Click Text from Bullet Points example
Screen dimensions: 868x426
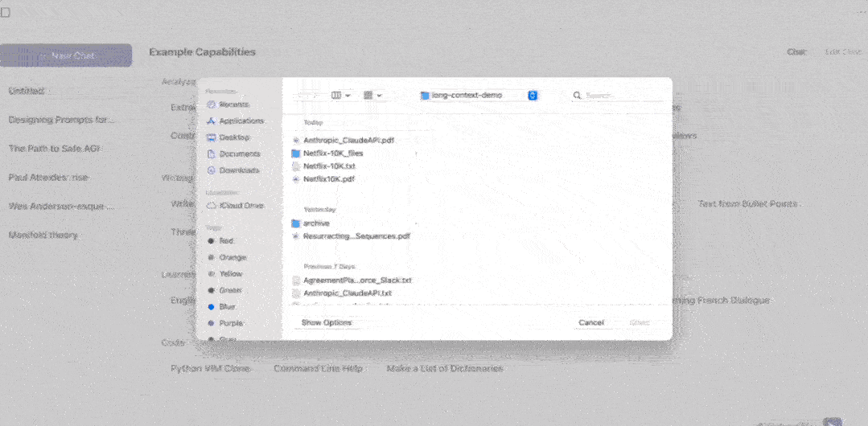(x=747, y=204)
